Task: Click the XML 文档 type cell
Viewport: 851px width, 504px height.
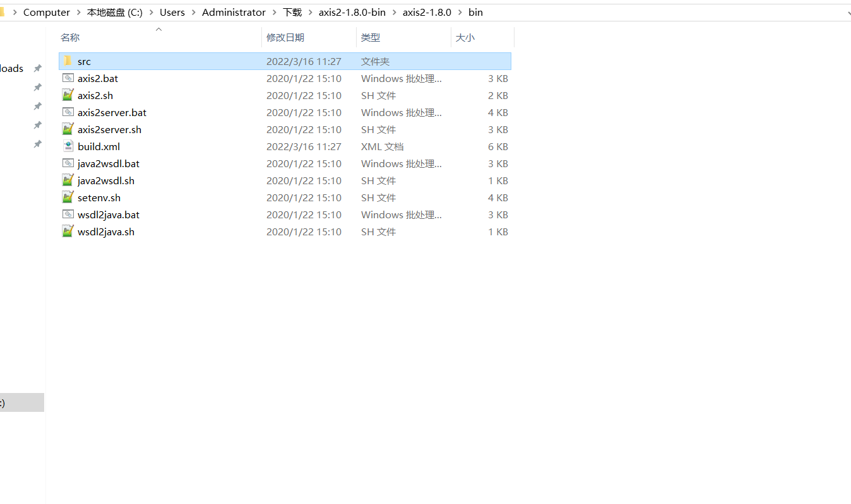Action: (382, 146)
